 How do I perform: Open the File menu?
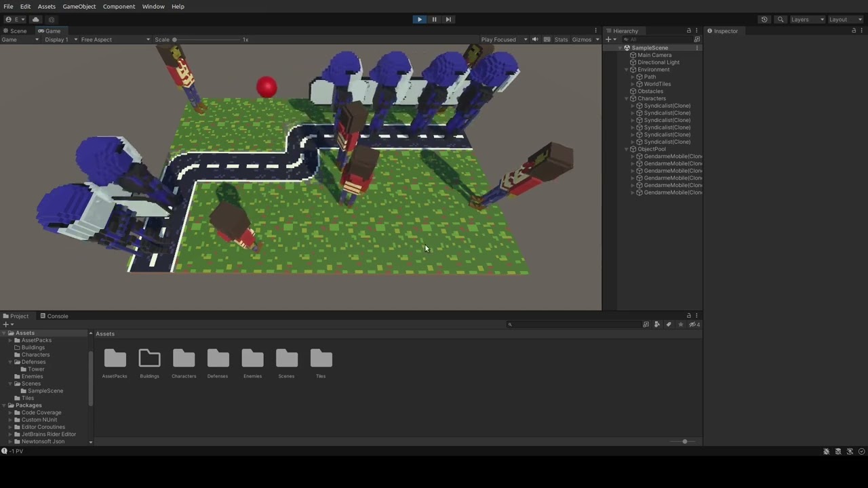pos(8,6)
